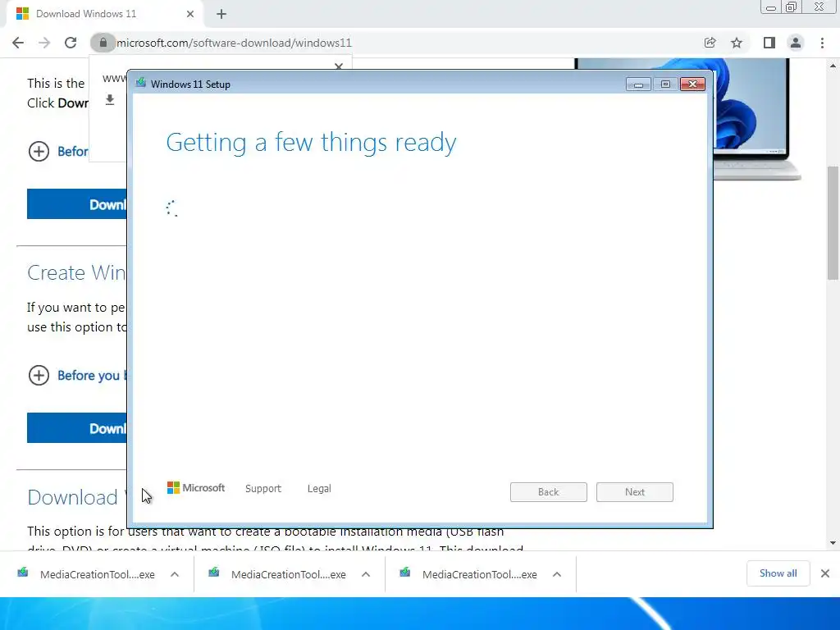Expand options for third MediaCreationTool download

557,574
